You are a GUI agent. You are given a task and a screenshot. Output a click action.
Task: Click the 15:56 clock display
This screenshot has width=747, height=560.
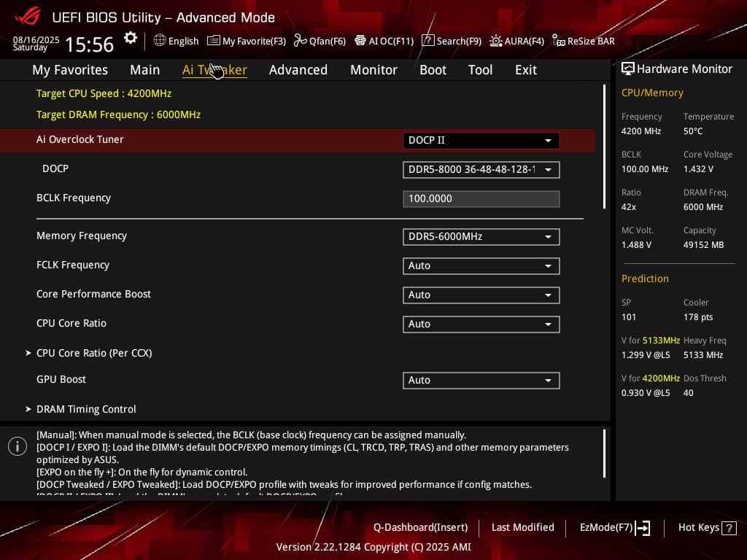[x=89, y=44]
